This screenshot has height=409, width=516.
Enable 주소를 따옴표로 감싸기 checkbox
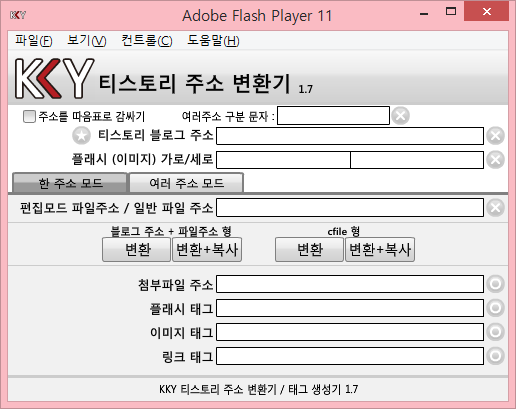tap(29, 116)
